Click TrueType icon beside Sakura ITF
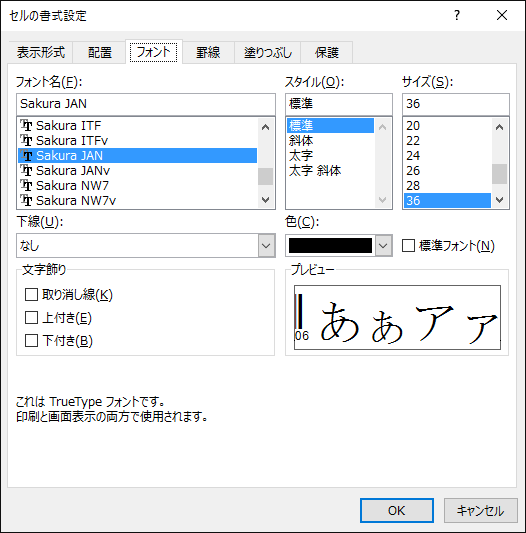Screen dimensions: 526x533 [26, 125]
